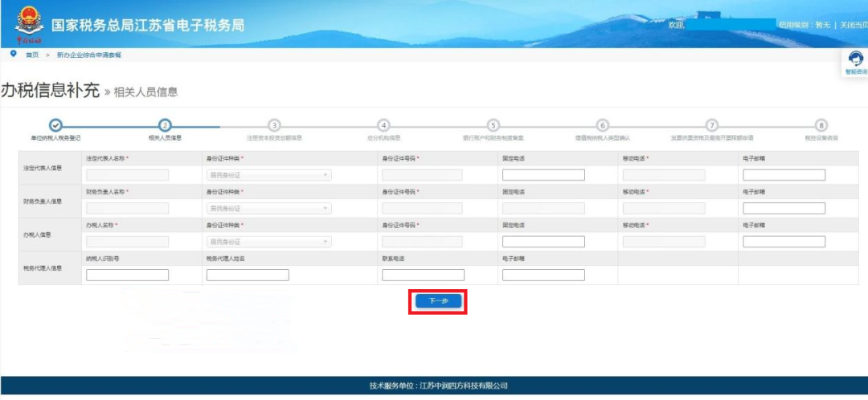This screenshot has width=868, height=400.
Task: Click completed step 1 checkmark circle
Action: 55,124
